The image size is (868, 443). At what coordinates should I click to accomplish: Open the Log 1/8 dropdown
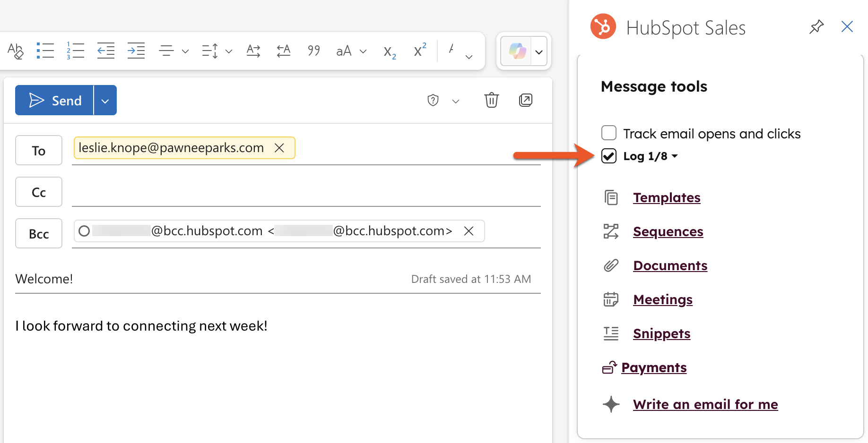click(x=675, y=156)
